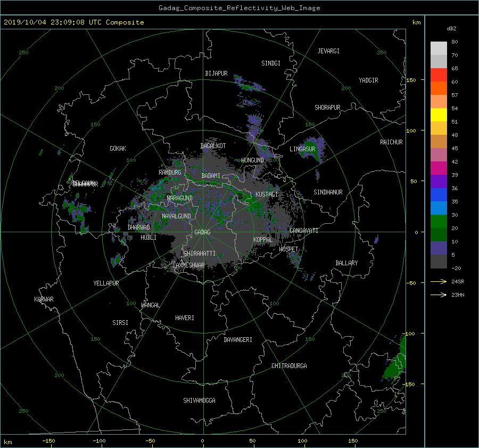Click the SINDGI city label
The width and height of the screenshot is (479, 448).
pos(271,63)
